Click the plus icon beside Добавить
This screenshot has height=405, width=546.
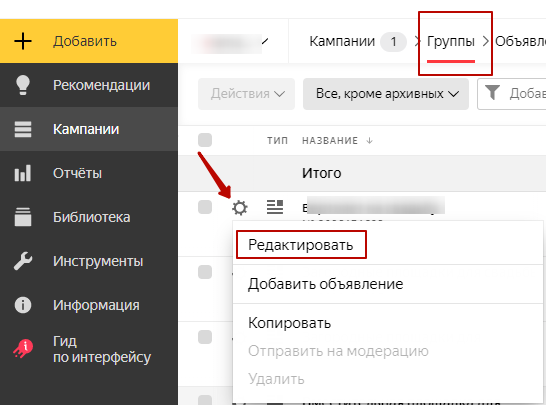point(23,41)
